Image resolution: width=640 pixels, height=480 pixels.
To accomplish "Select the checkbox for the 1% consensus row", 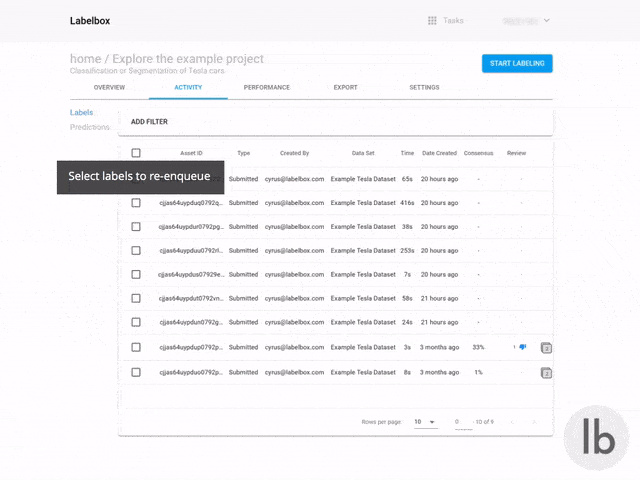I will click(136, 372).
